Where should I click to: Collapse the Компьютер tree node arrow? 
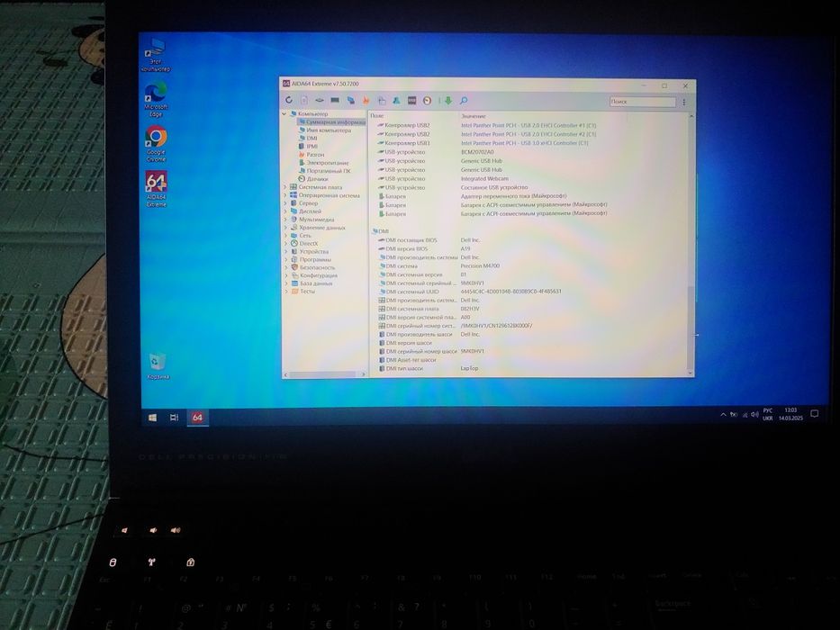[285, 114]
